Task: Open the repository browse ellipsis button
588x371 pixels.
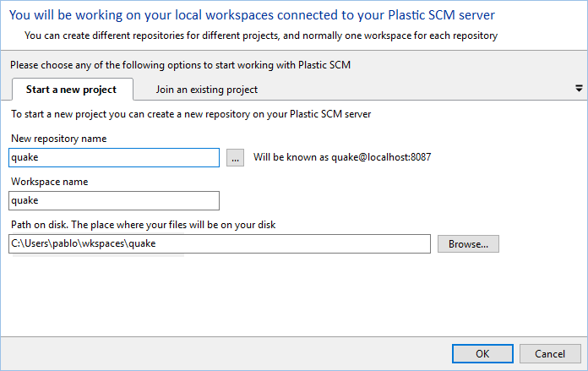Action: coord(235,157)
